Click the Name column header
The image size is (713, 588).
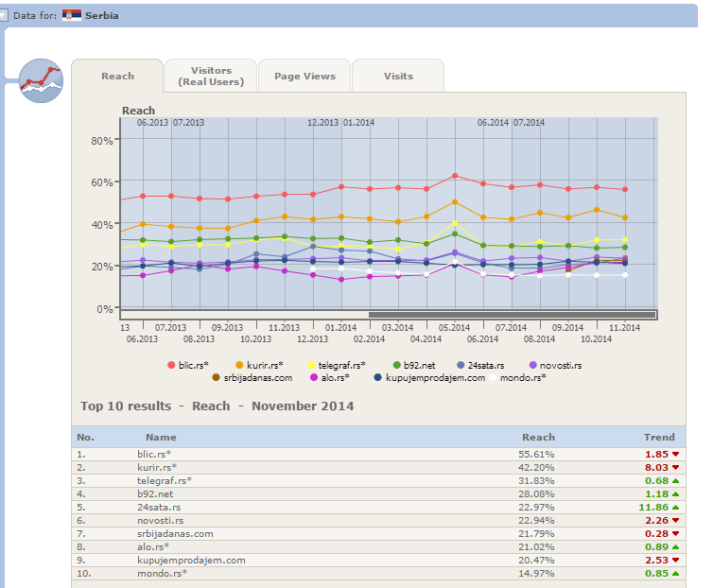point(161,437)
